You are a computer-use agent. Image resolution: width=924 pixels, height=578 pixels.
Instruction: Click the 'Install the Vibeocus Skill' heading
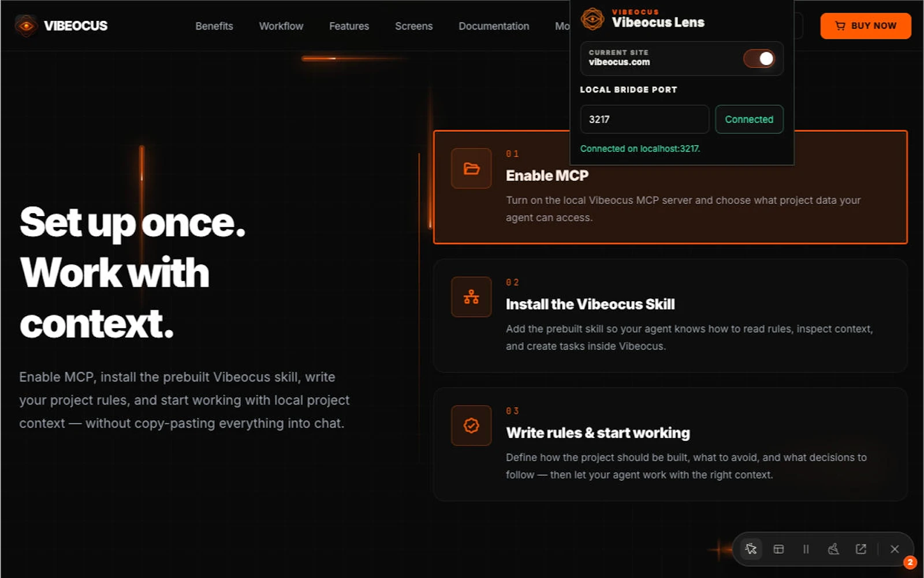coord(590,305)
